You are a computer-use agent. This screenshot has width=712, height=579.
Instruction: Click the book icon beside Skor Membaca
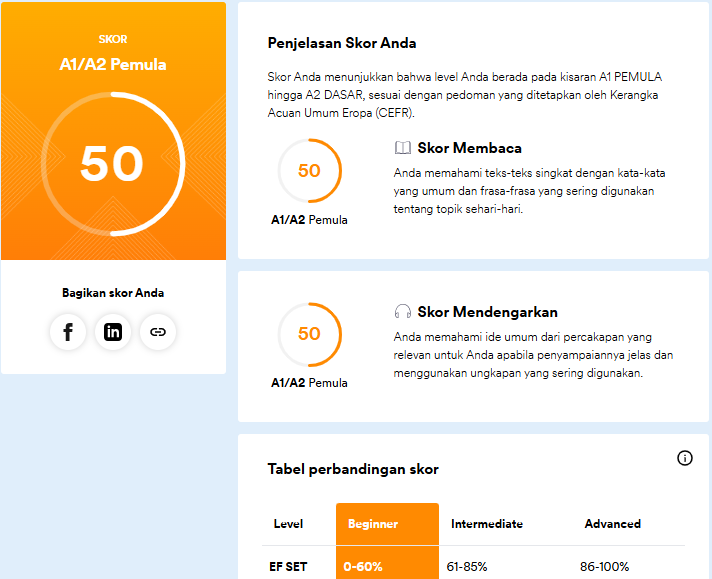point(403,148)
